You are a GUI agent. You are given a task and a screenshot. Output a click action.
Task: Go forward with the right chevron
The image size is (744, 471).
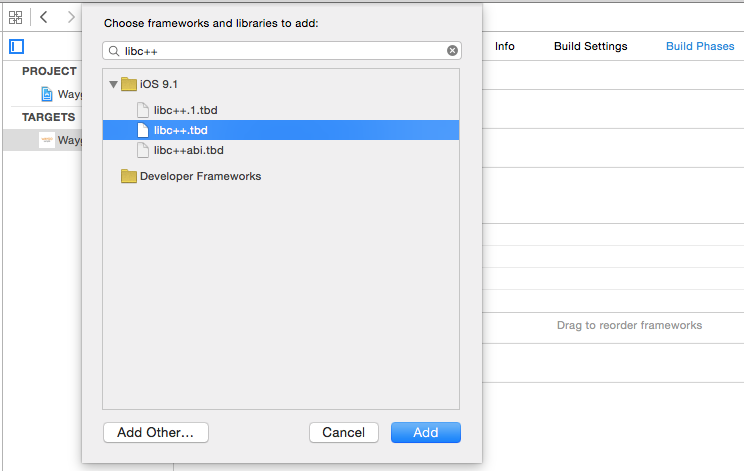[71, 17]
